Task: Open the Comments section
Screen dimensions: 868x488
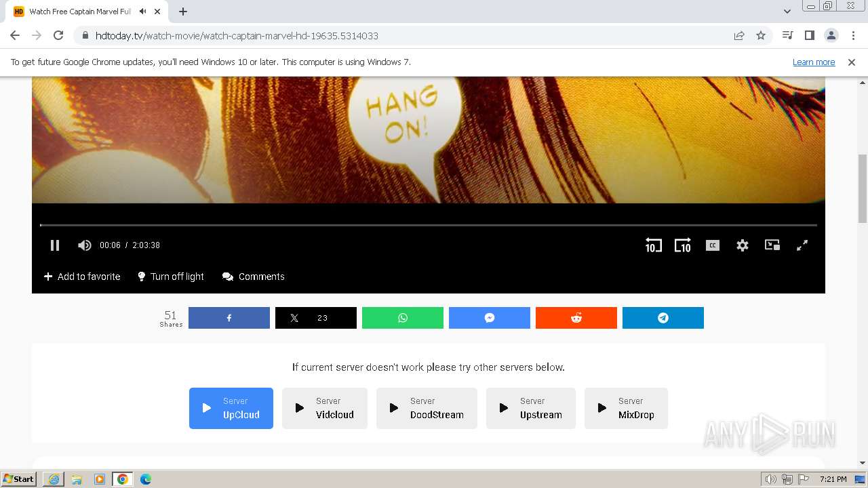Action: click(254, 277)
